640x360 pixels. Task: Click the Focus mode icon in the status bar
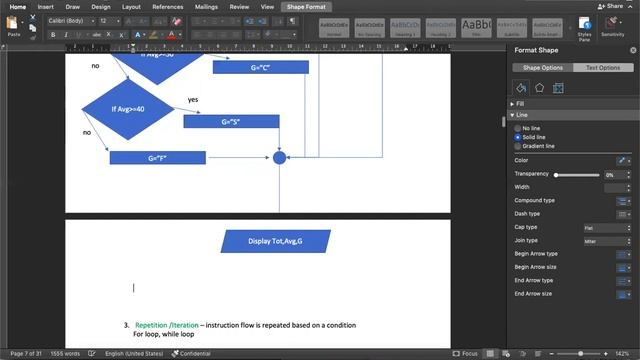click(x=456, y=353)
